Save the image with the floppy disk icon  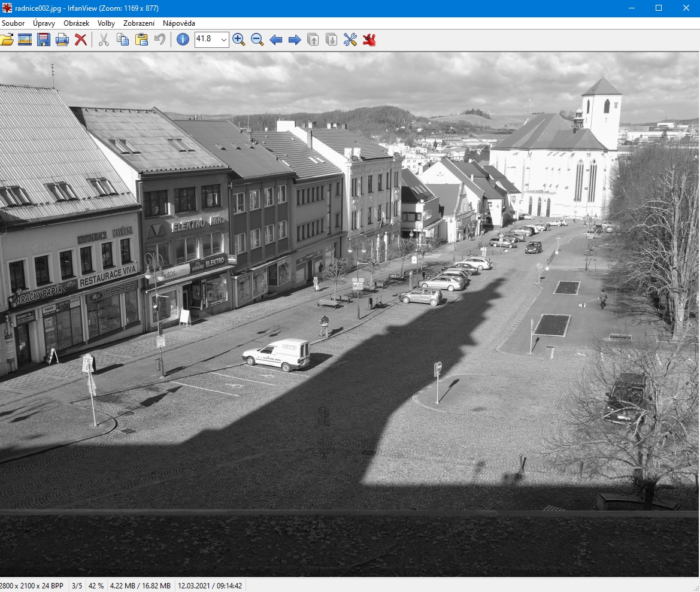[x=44, y=40]
